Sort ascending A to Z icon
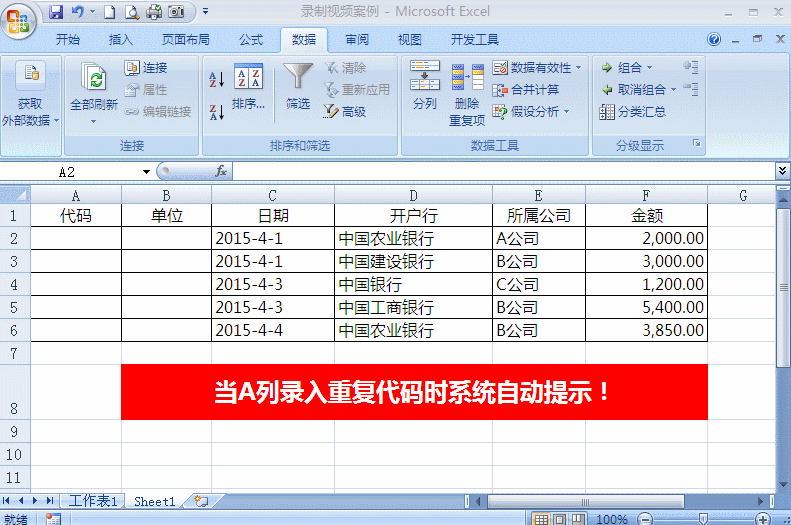791x525 pixels. point(216,79)
